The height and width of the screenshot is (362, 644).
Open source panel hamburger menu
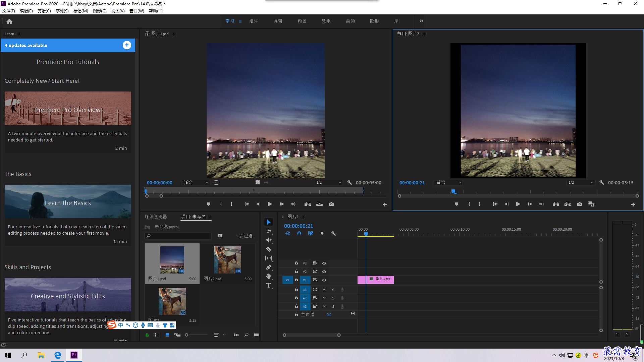pos(174,34)
